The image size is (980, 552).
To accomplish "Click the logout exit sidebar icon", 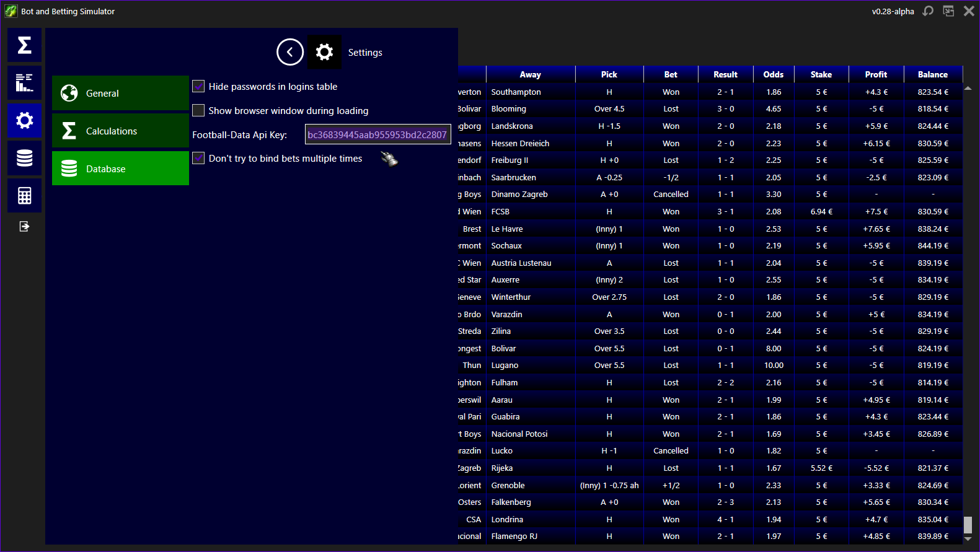I will coord(24,226).
